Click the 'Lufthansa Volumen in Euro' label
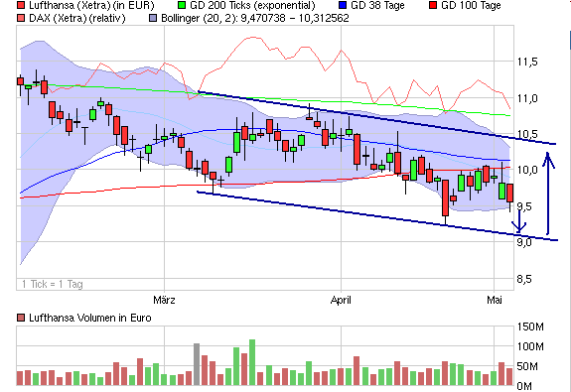Image resolution: width=571 pixels, height=392 pixels. (x=90, y=318)
